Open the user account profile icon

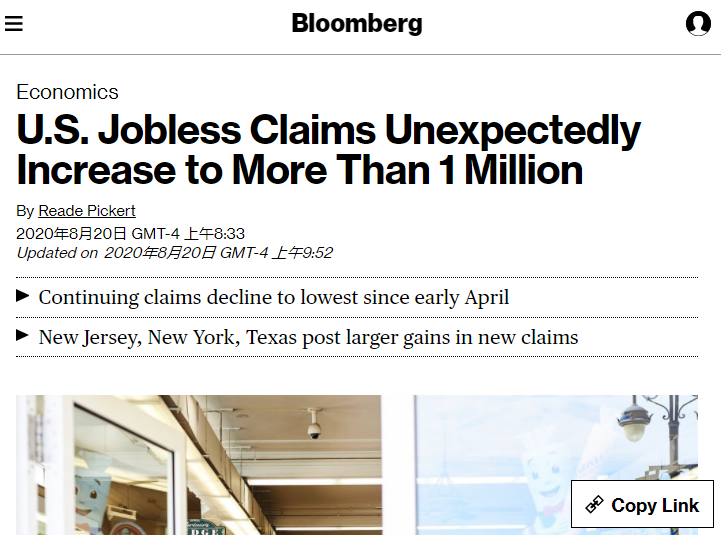pyautogui.click(x=698, y=23)
